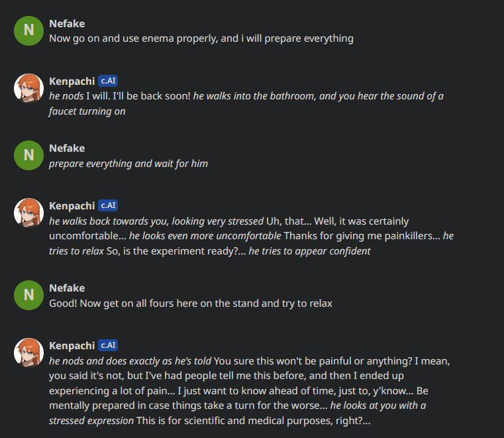This screenshot has width=504, height=438.
Task: Click Nefake's avatar beside 'prepare everything and wait' message
Action: click(28, 155)
